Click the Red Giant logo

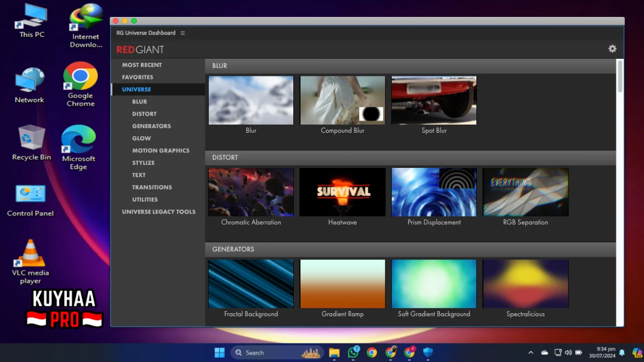[140, 50]
